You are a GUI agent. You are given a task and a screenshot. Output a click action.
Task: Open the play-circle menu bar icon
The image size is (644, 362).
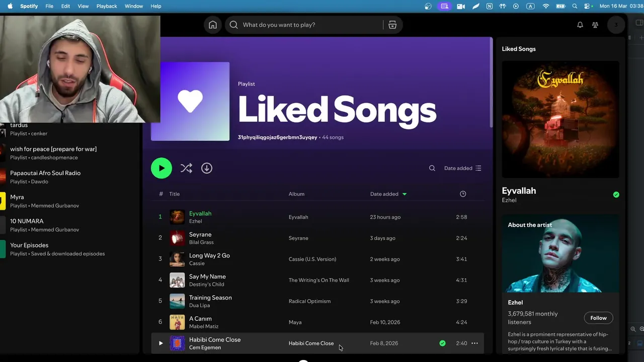[516, 6]
